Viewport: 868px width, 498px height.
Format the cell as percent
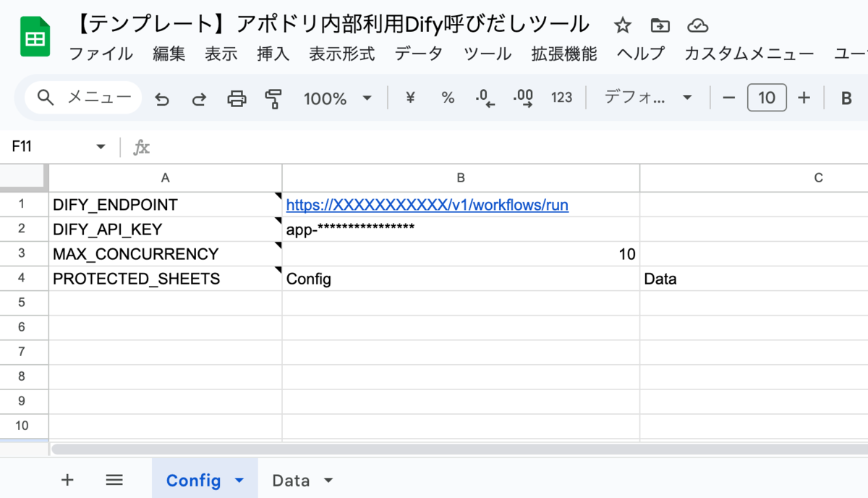448,98
